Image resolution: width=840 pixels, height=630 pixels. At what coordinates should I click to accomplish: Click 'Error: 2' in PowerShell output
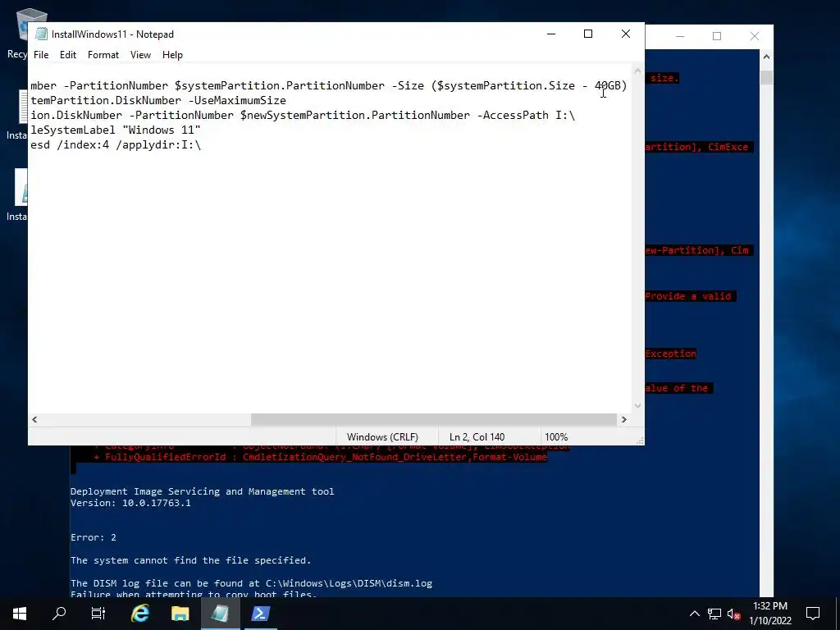[94, 537]
